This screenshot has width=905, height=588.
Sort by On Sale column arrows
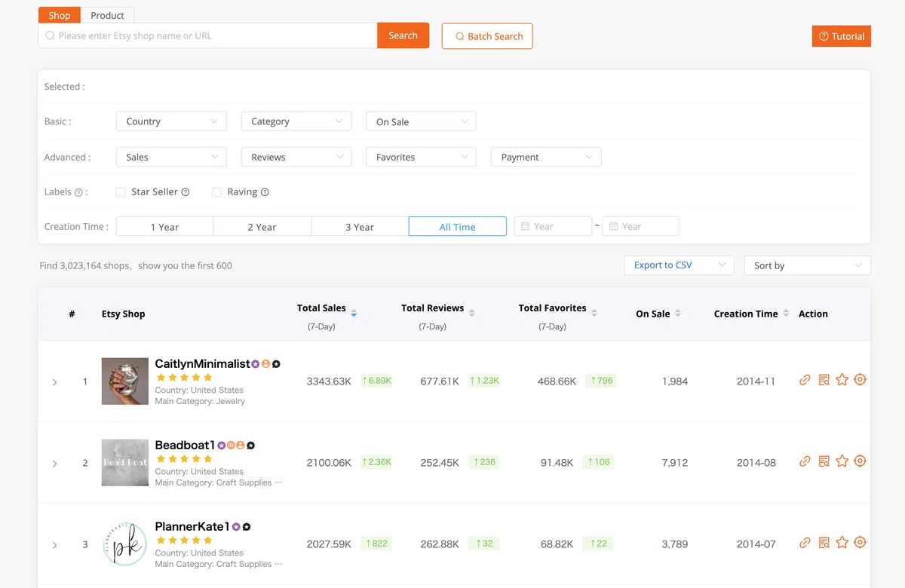click(x=678, y=313)
